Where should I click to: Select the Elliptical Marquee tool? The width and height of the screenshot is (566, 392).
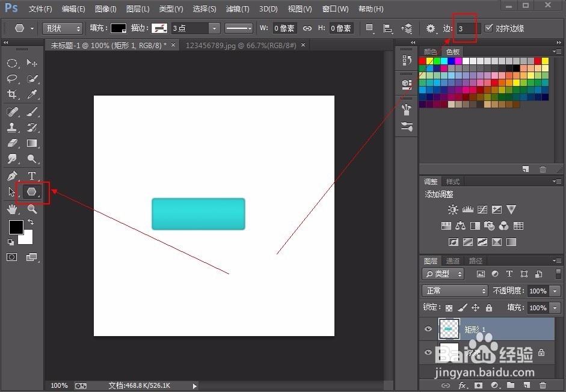12,63
